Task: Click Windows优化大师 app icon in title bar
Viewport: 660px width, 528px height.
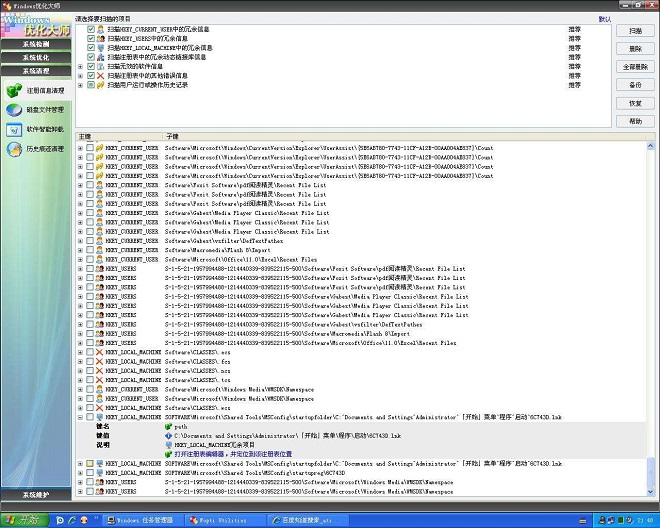Action: click(6, 5)
